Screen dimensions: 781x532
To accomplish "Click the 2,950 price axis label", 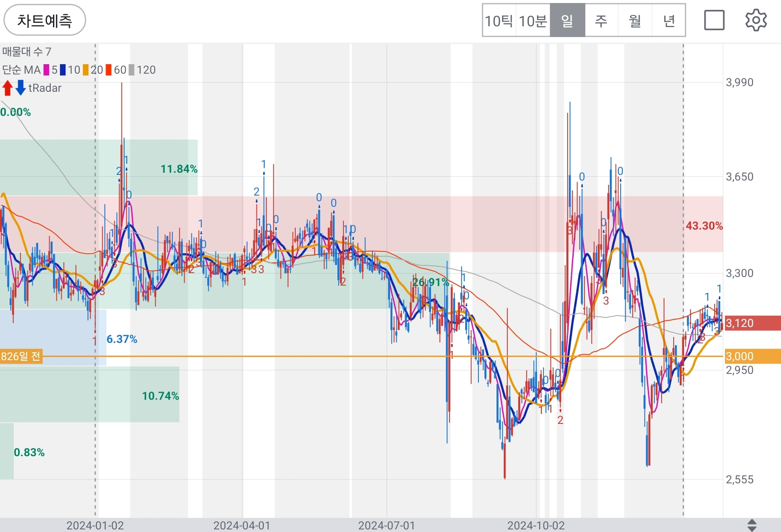I will (740, 370).
